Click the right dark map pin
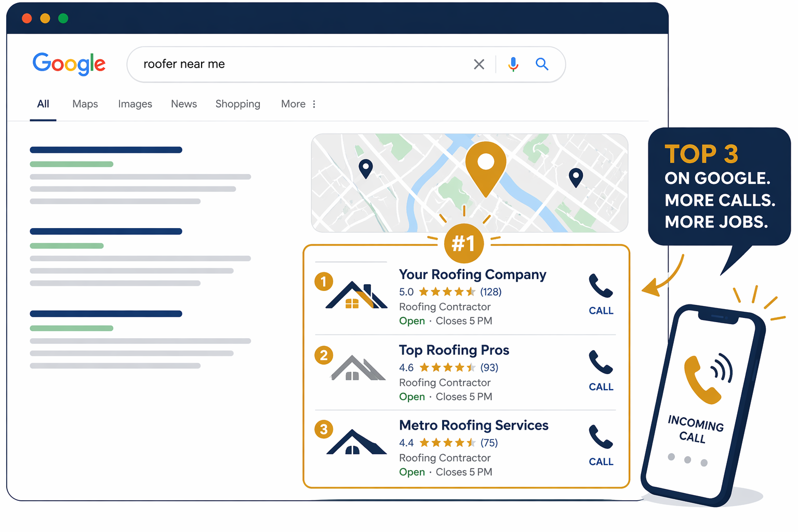This screenshot has height=532, width=798. coord(576,178)
